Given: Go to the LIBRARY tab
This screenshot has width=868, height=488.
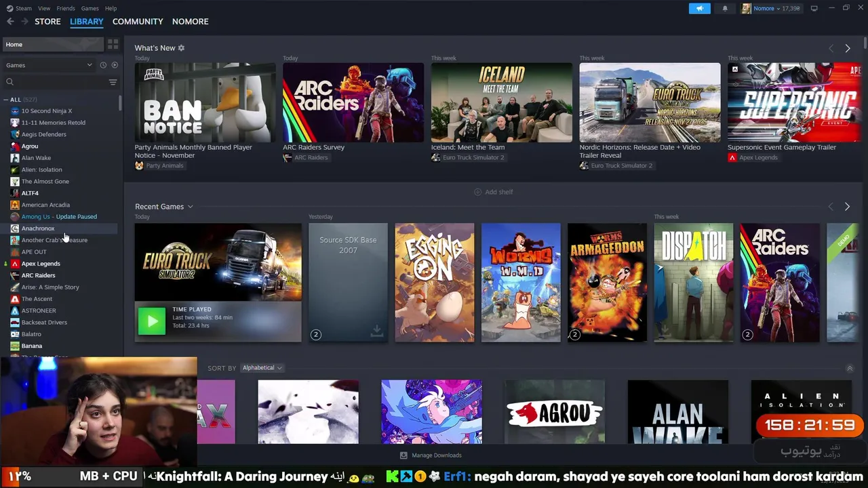Looking at the screenshot, I should [x=87, y=22].
